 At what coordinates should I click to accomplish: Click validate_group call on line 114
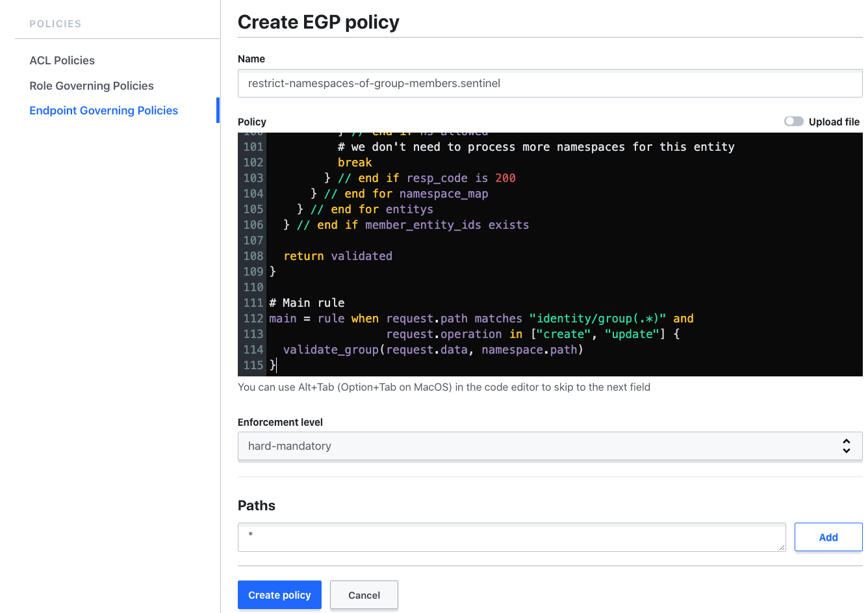coord(331,350)
